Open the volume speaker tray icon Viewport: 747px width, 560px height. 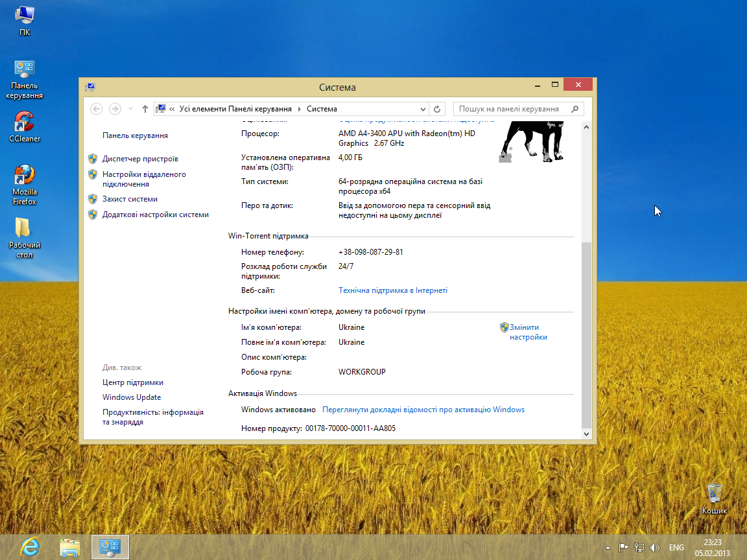(x=655, y=548)
